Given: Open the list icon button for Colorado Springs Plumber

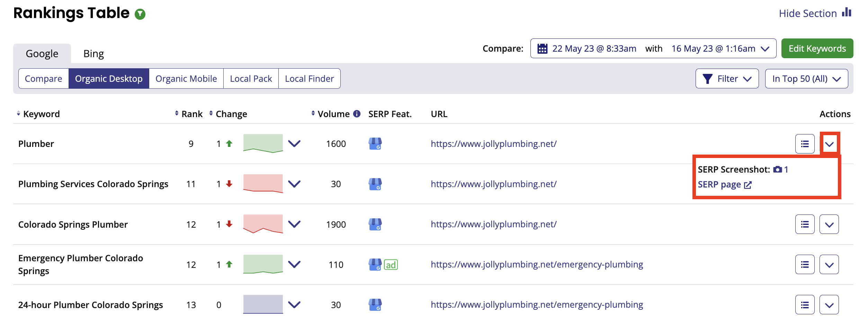Looking at the screenshot, I should 805,224.
